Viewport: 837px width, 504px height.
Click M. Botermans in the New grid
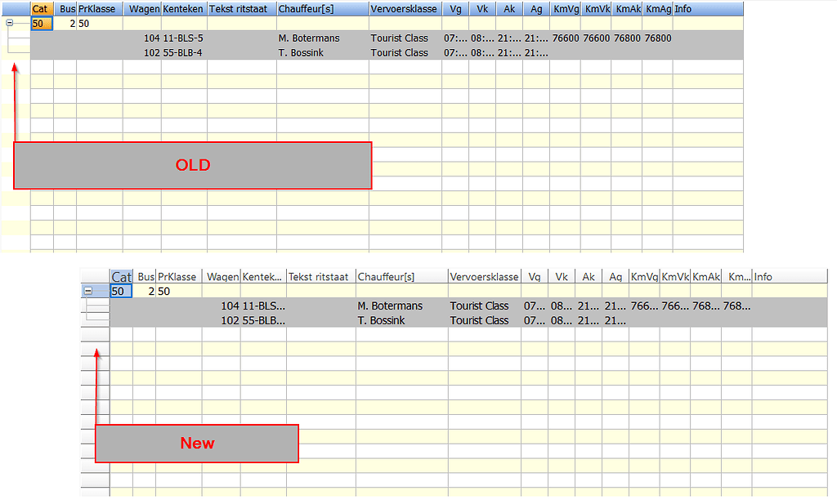390,306
